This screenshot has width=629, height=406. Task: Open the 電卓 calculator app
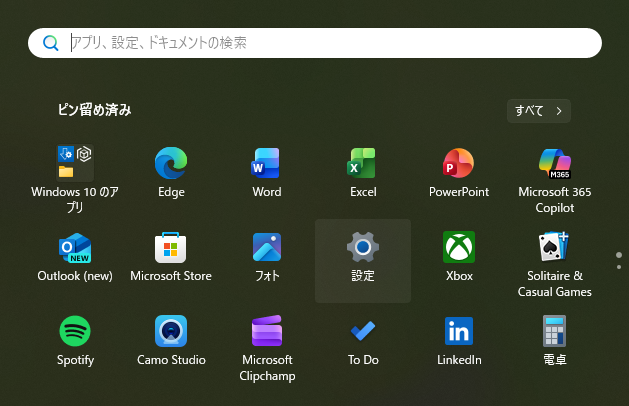point(555,341)
